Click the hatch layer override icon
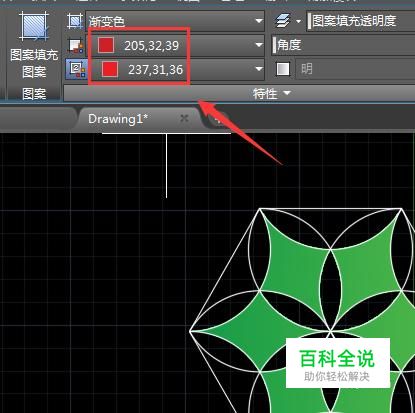This screenshot has height=413, width=415. [x=283, y=21]
